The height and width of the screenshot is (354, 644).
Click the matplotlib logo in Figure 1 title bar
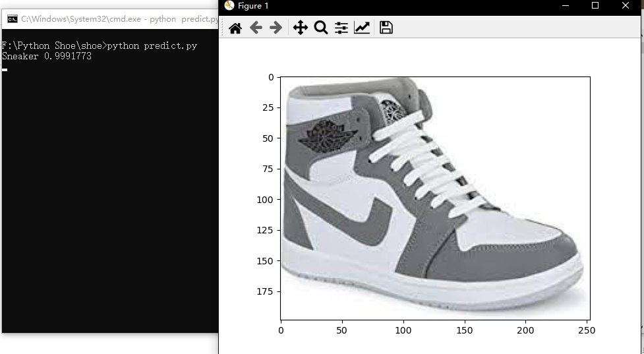(x=229, y=6)
